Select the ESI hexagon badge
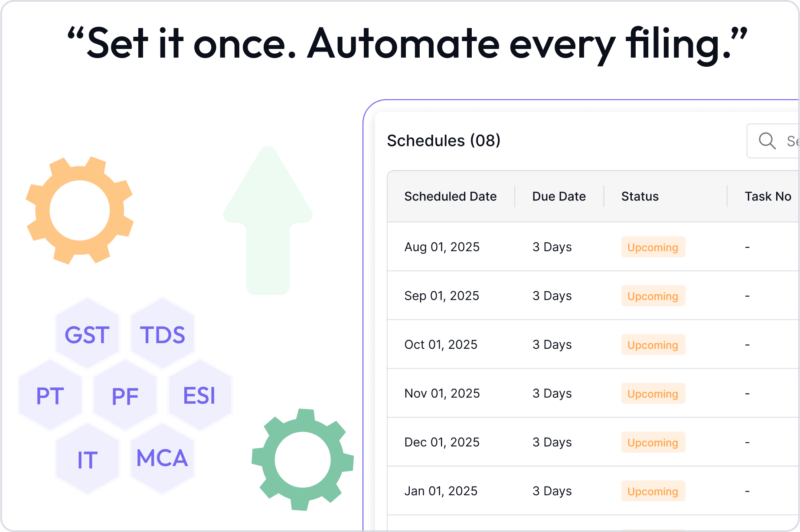Viewport: 800px width, 532px height. point(200,395)
